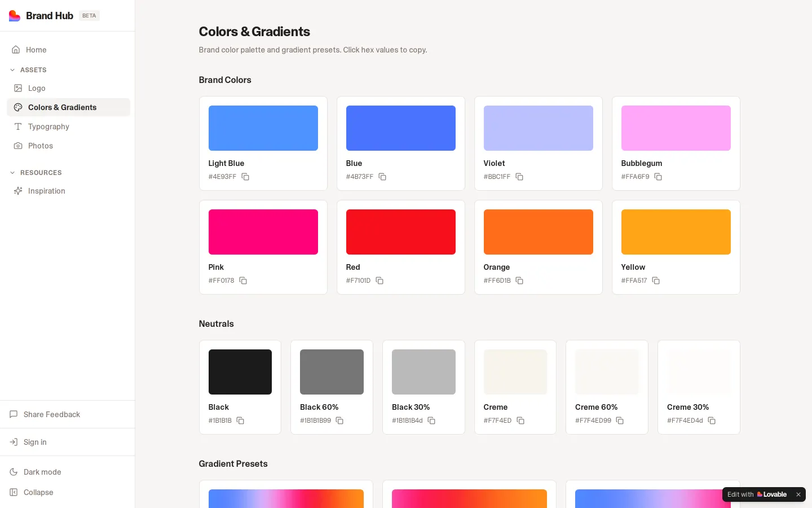Click the copy icon for Black 60%
Viewport: 812px width, 508px height.
(x=339, y=421)
